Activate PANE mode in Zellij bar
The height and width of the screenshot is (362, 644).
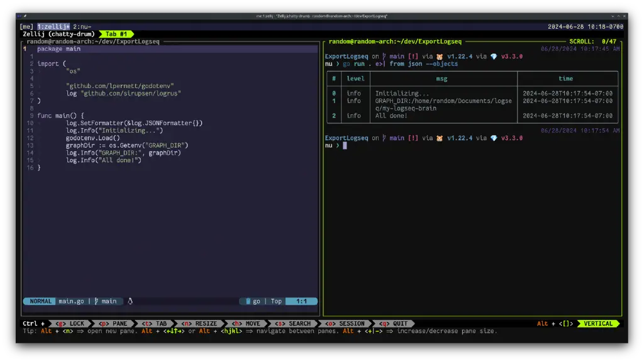[x=113, y=324]
